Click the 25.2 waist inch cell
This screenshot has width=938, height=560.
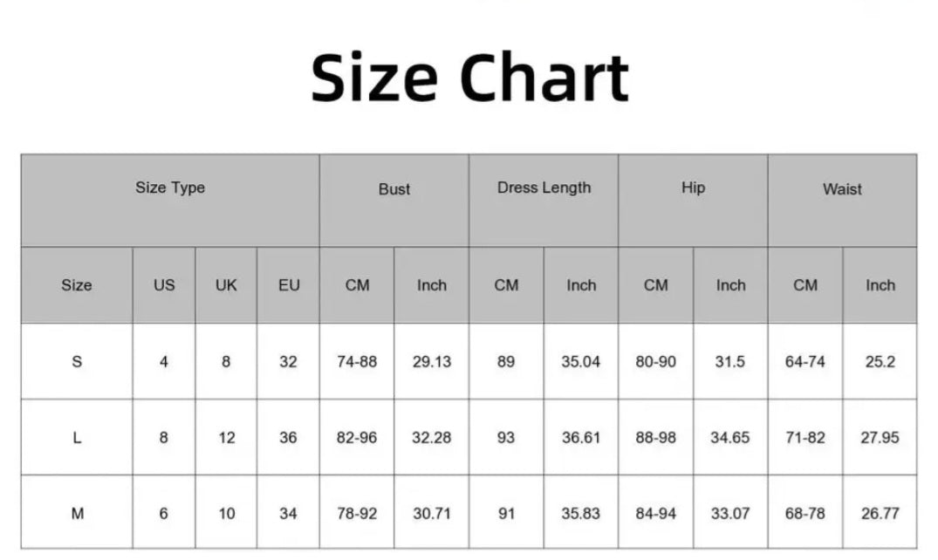tap(880, 361)
